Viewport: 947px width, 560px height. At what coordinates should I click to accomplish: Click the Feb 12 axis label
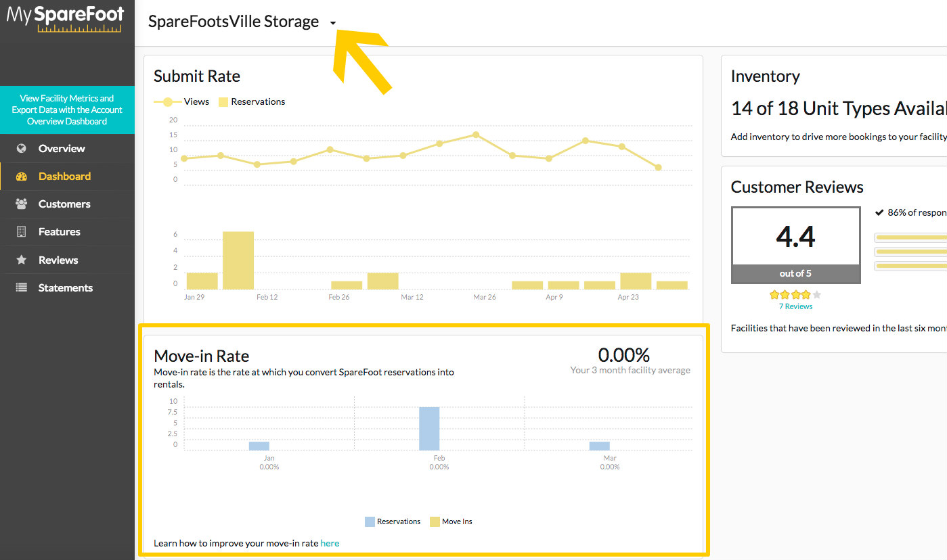pos(267,297)
